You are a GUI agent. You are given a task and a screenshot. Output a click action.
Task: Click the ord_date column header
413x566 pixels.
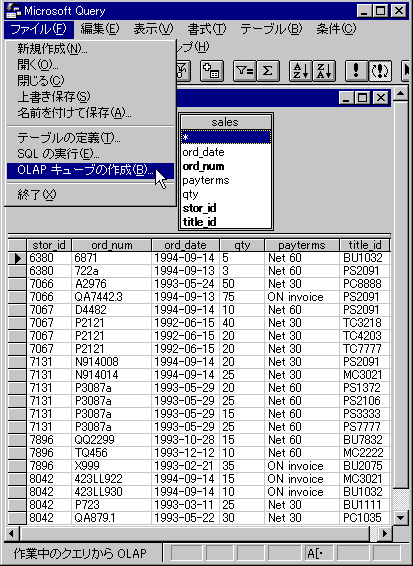point(185,245)
